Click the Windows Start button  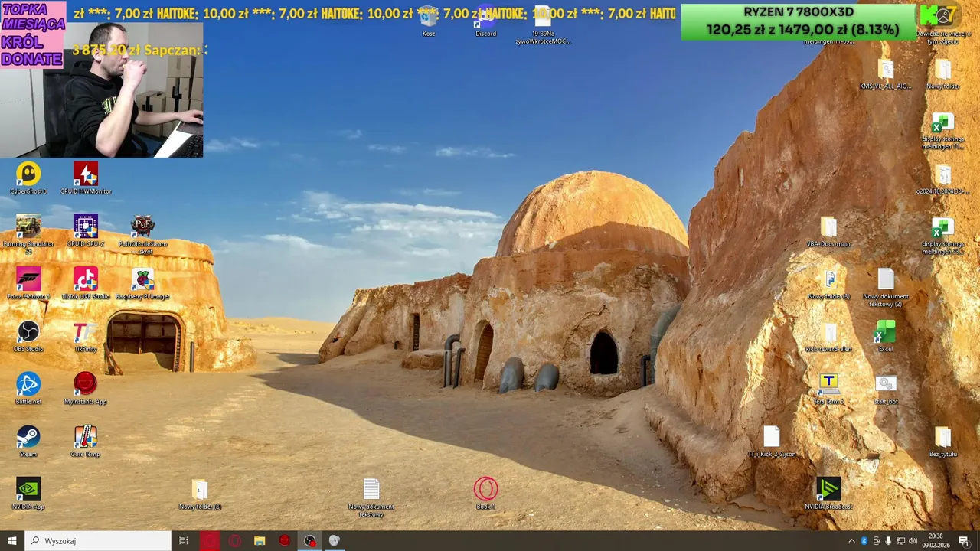[12, 541]
